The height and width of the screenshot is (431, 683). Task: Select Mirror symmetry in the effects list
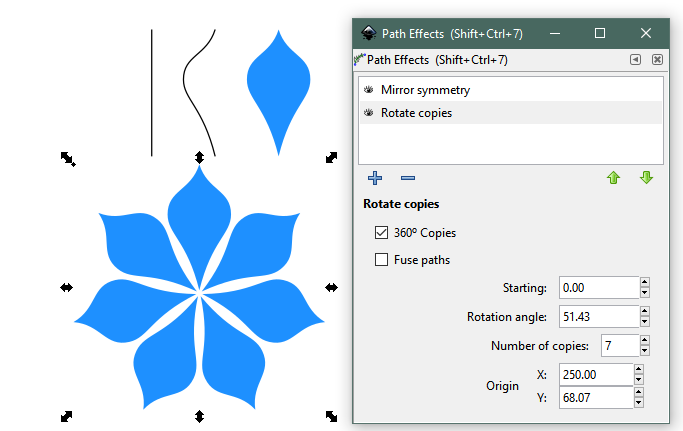(x=425, y=90)
